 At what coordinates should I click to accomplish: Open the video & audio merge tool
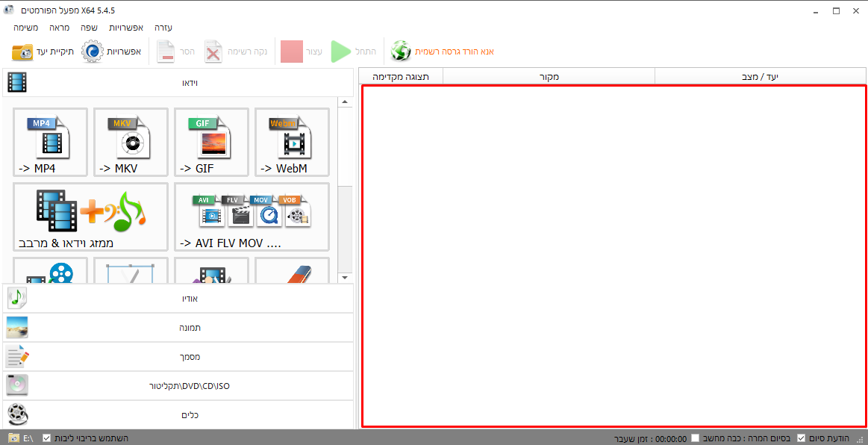tap(90, 217)
